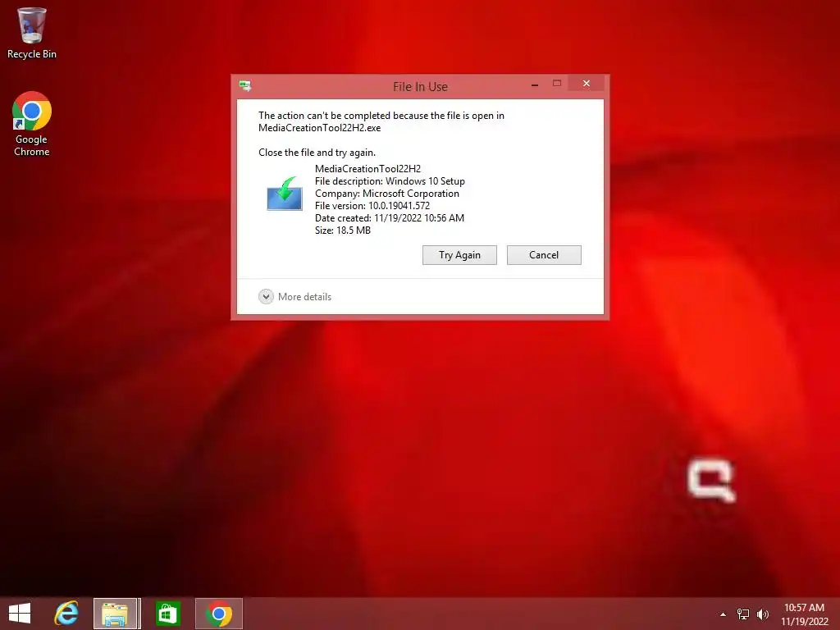Screen dimensions: 840x630
Task: Click the "File In Use" title text
Action: 420,87
